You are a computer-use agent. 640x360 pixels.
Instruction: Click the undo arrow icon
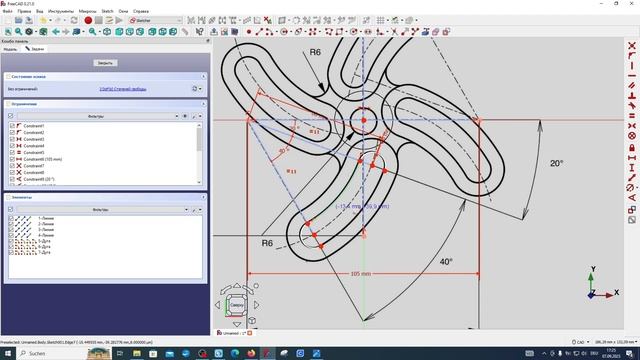[43, 20]
